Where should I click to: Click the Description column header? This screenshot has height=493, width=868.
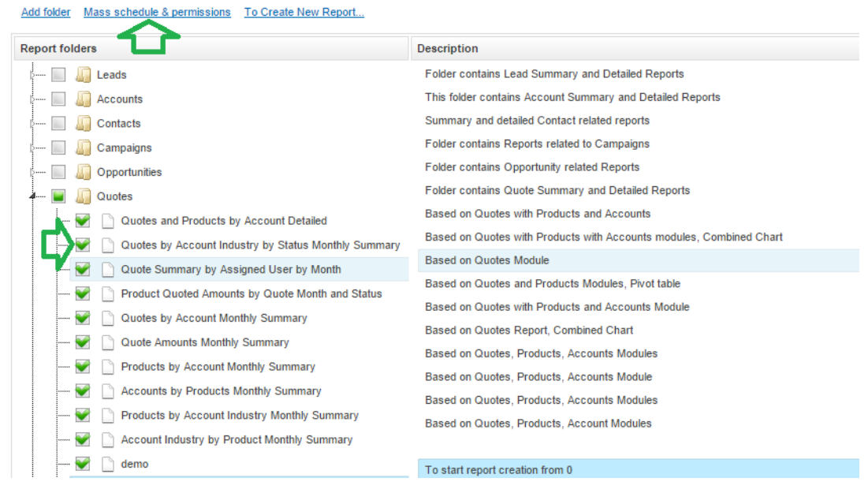[x=447, y=48]
